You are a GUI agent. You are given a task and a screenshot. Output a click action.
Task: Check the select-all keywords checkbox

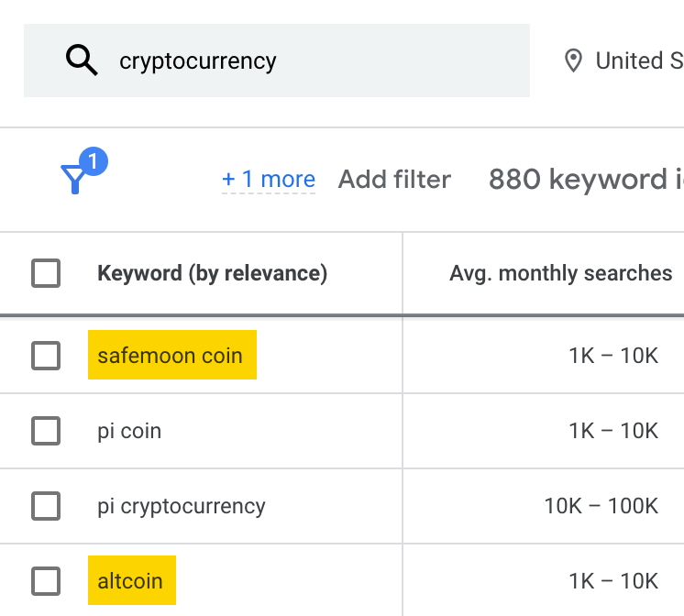point(46,273)
